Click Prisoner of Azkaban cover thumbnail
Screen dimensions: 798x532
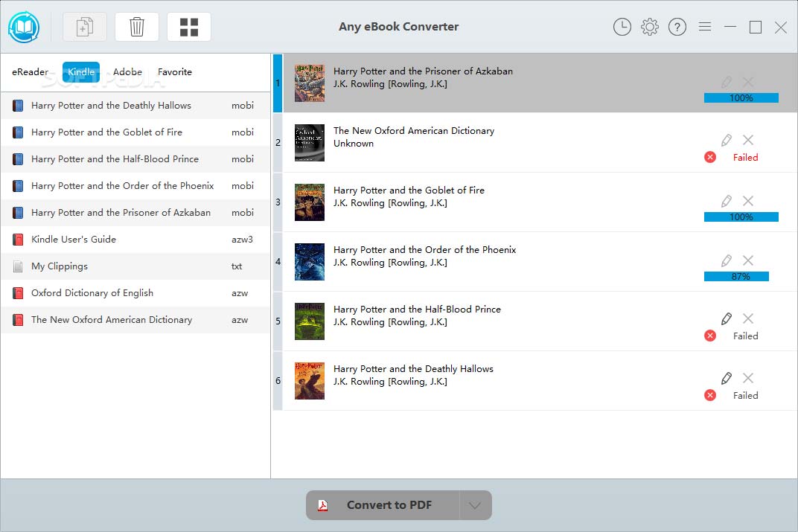tap(310, 83)
